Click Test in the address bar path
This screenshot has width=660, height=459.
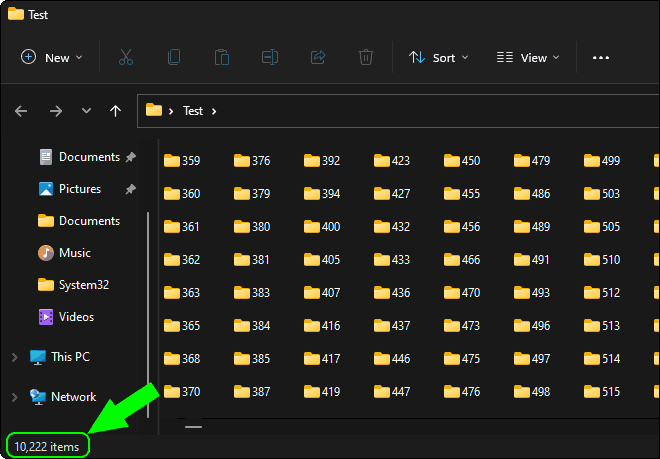(x=193, y=111)
